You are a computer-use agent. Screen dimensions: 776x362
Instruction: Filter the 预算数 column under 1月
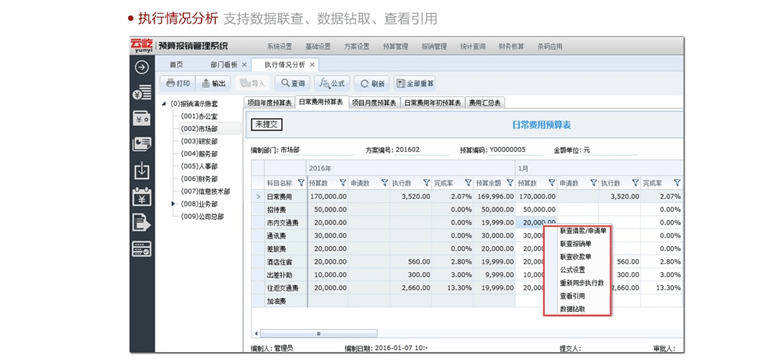coord(551,183)
